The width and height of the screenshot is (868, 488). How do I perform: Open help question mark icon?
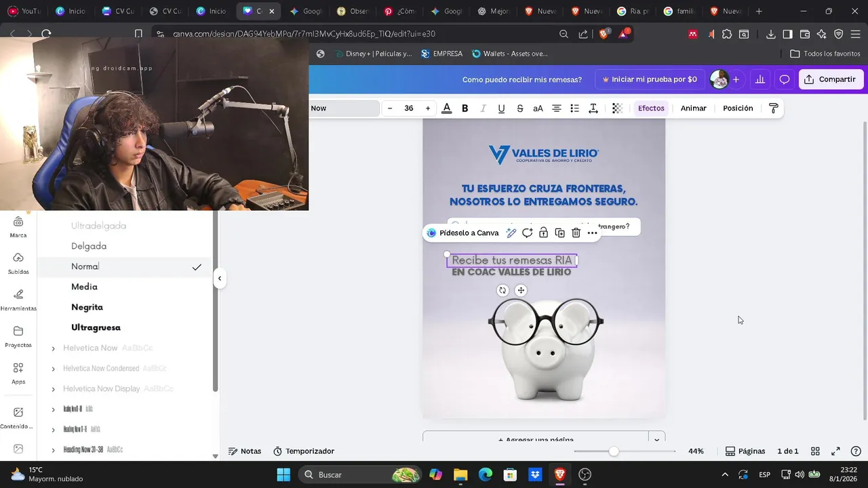[856, 451]
